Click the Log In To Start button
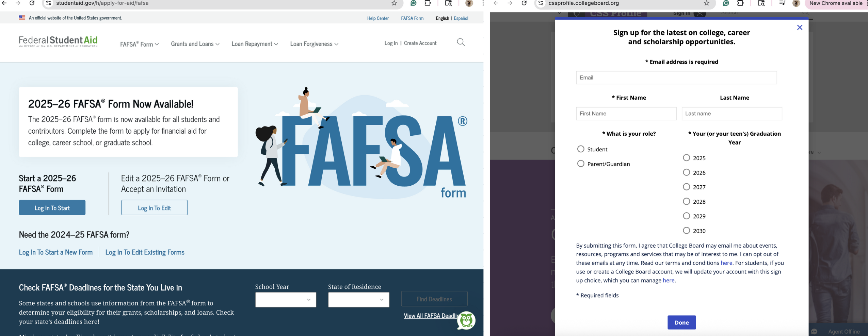This screenshot has width=868, height=336. tap(52, 207)
